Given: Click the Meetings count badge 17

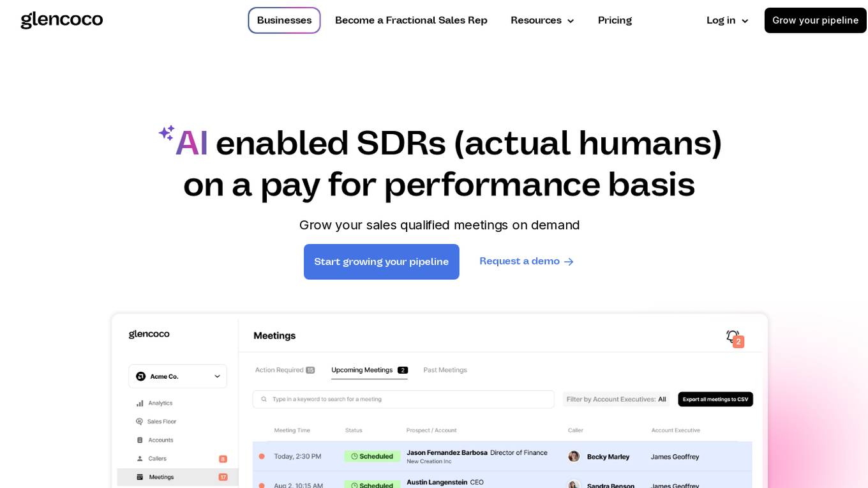Looking at the screenshot, I should (x=223, y=477).
